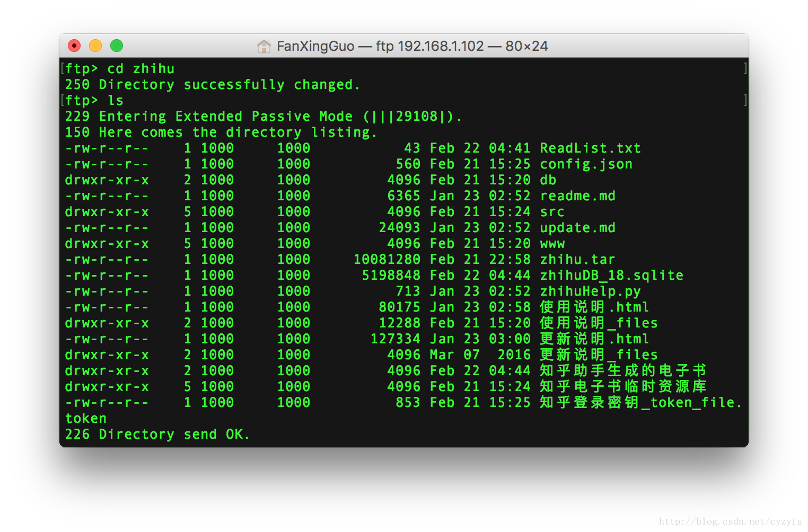Click the file name ReadList.txt
Screen dimensions: 808x532
pos(590,148)
